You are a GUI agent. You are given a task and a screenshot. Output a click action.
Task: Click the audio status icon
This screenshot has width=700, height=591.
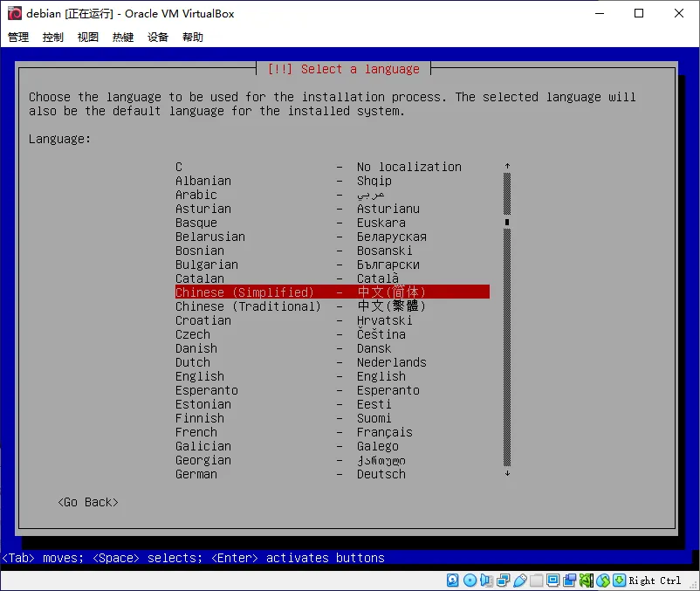point(486,581)
